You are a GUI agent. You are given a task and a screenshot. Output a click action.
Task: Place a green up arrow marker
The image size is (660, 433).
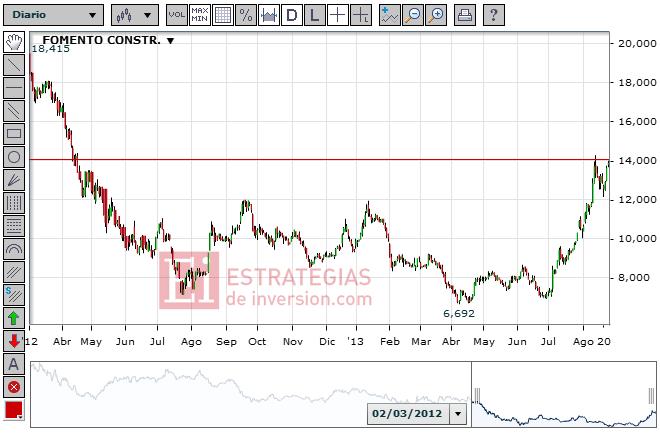tap(14, 318)
